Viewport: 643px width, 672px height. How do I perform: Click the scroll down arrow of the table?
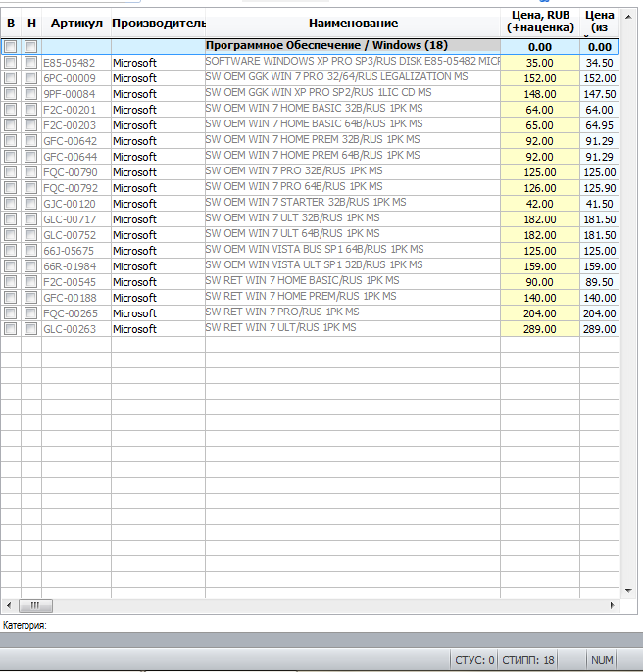coord(628,590)
